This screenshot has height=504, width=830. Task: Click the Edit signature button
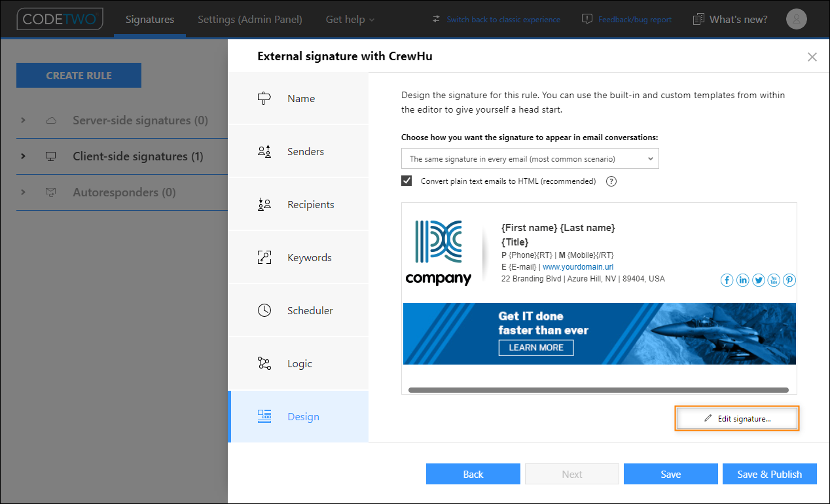[x=737, y=418]
